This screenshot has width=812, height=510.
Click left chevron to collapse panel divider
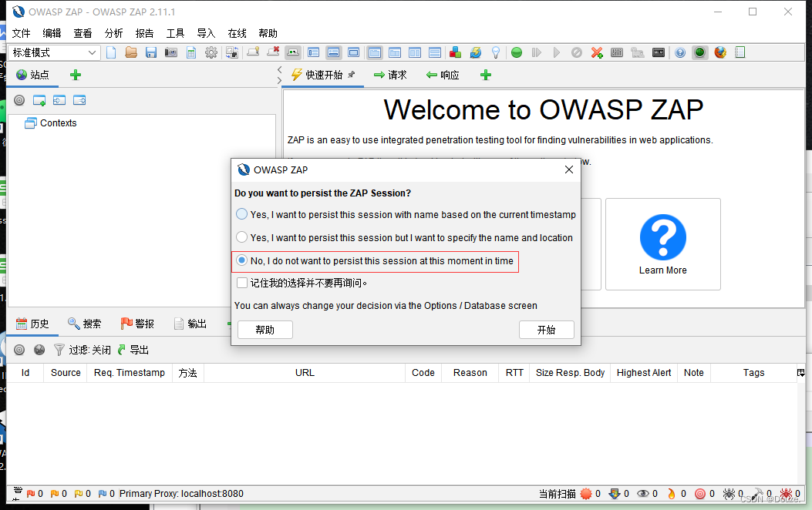click(280, 69)
